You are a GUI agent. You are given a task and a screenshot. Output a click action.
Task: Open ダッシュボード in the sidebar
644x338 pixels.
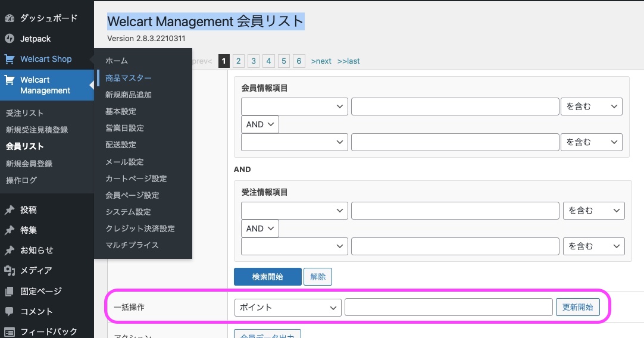point(49,18)
